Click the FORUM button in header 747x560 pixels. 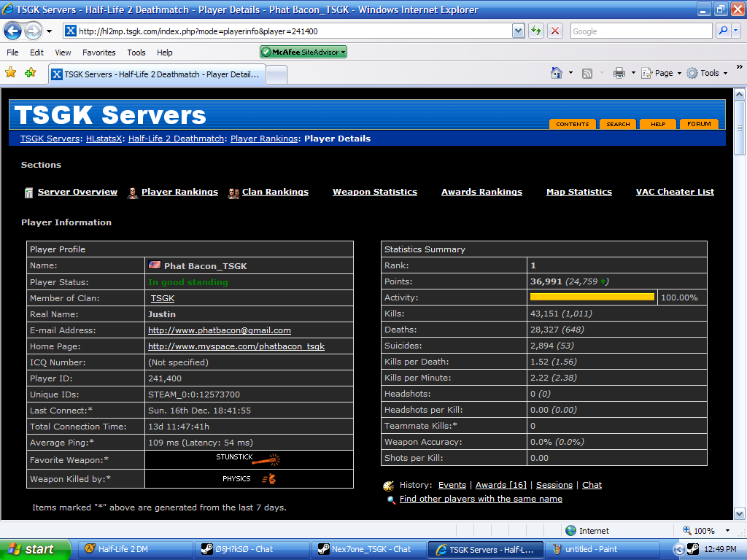click(699, 124)
